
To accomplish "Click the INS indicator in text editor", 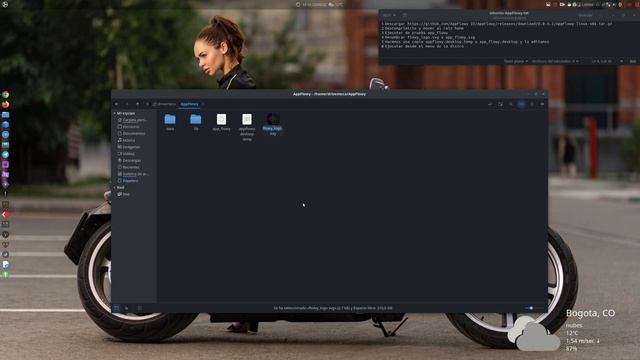I will pyautogui.click(x=633, y=61).
